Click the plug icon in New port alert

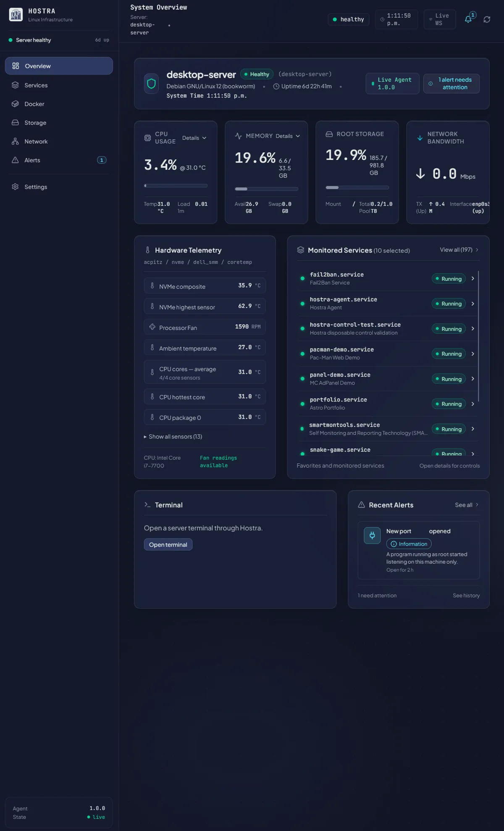pos(372,536)
